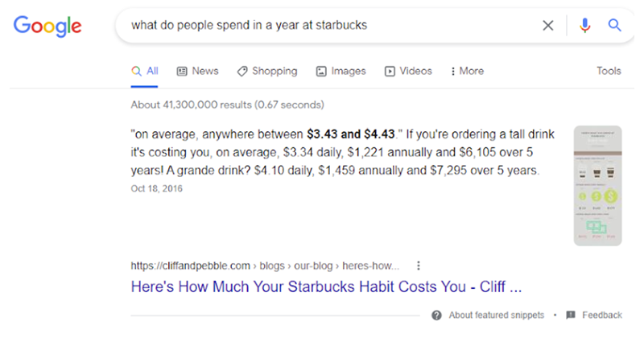Open the Starbucks Habit Costs article link
The image size is (644, 338).
point(328,286)
